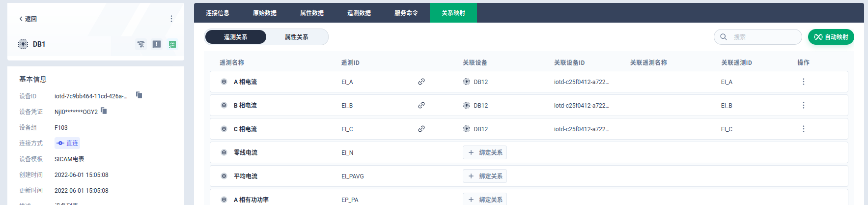The height and width of the screenshot is (205, 868).
Task: Open the 连接信息 tab
Action: coord(217,13)
